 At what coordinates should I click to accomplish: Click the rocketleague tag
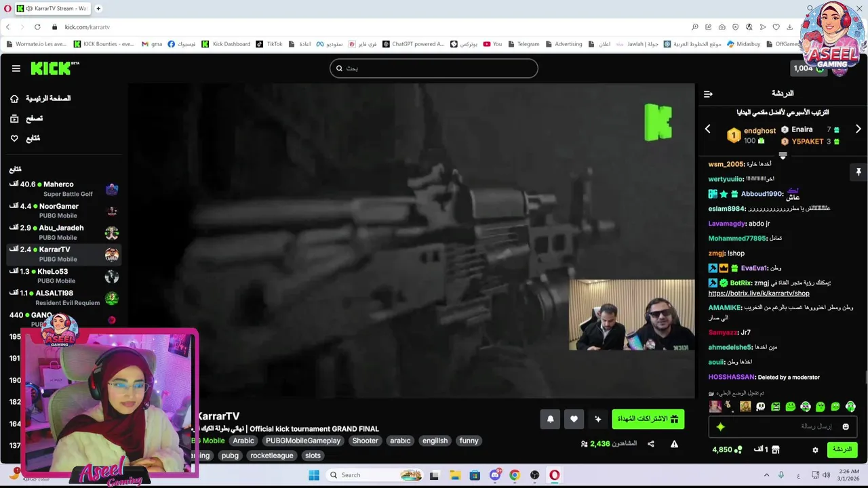[272, 455]
